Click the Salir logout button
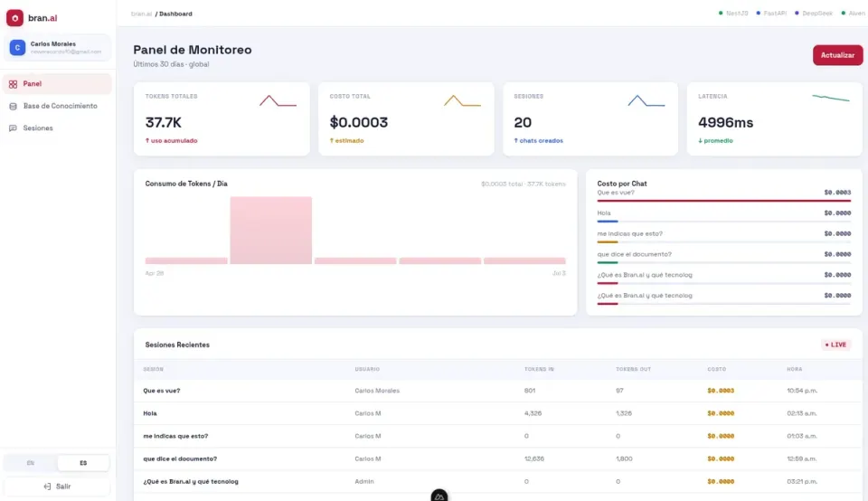The width and height of the screenshot is (868, 501). click(x=57, y=486)
